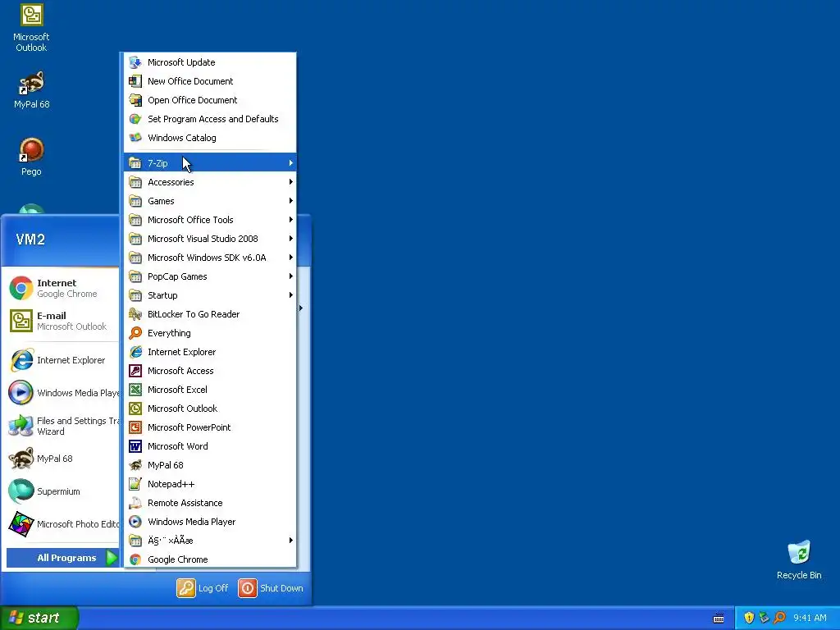
Task: Launch Windows Catalog shortcut
Action: [210, 138]
